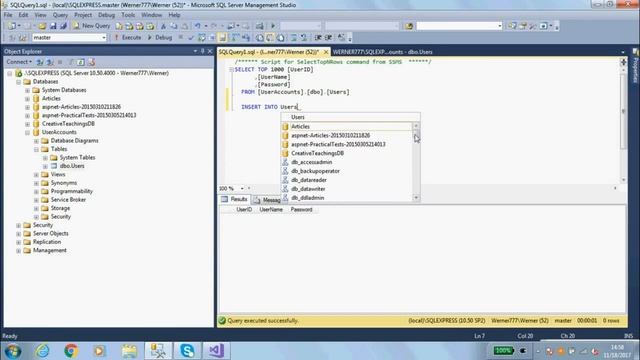
Task: Expand the Programmability folder node
Action: tap(36, 191)
